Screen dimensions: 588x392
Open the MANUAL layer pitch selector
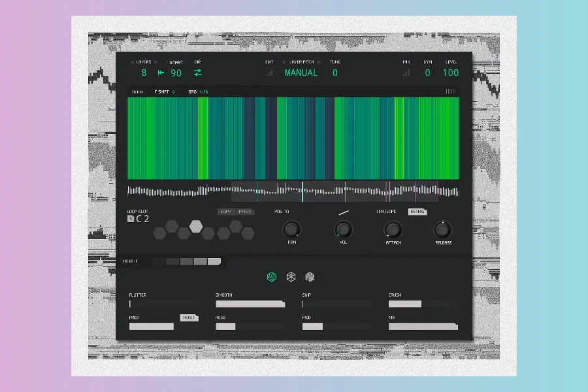[301, 73]
